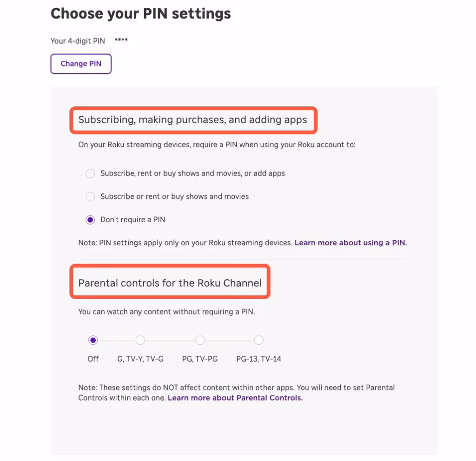Image resolution: width=476 pixels, height=461 pixels.
Task: Click the Parental controls for the Roku Channel header
Action: [x=170, y=282]
